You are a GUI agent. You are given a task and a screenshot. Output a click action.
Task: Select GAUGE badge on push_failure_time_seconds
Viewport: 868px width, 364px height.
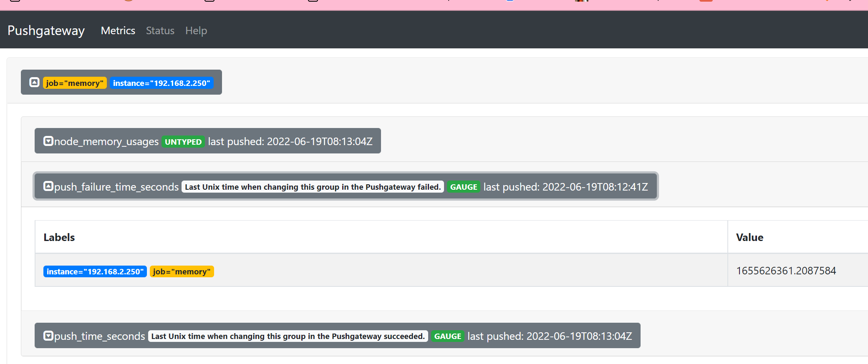tap(464, 187)
